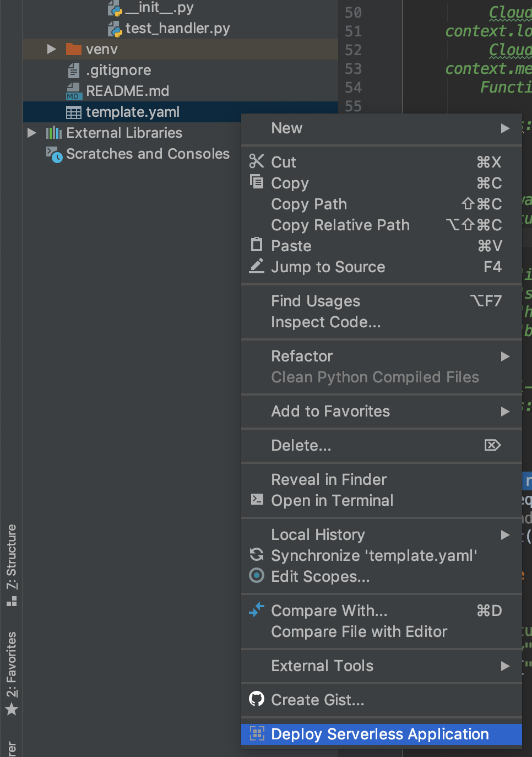The image size is (532, 757).
Task: Click the Copy icon in context menu
Action: point(257,181)
